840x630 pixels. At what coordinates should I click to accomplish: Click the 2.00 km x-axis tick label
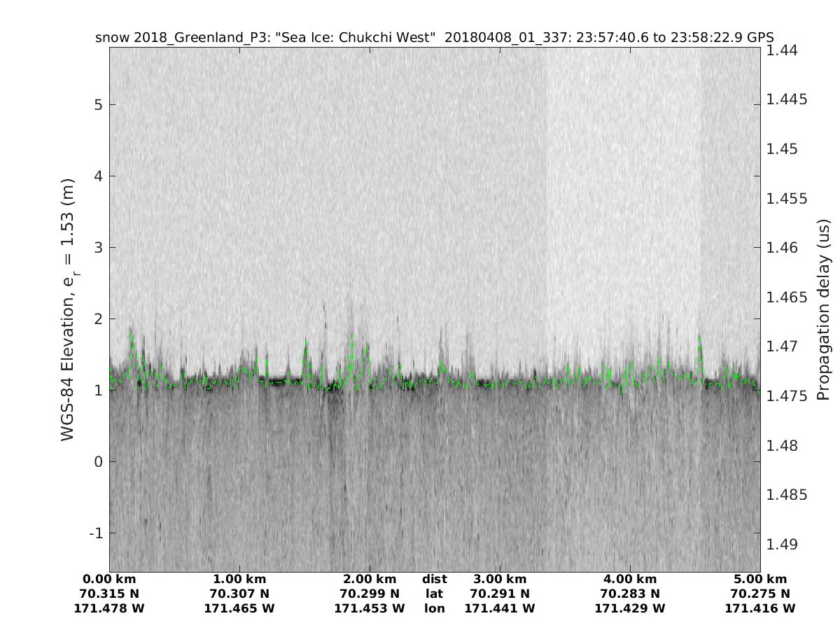coord(370,579)
